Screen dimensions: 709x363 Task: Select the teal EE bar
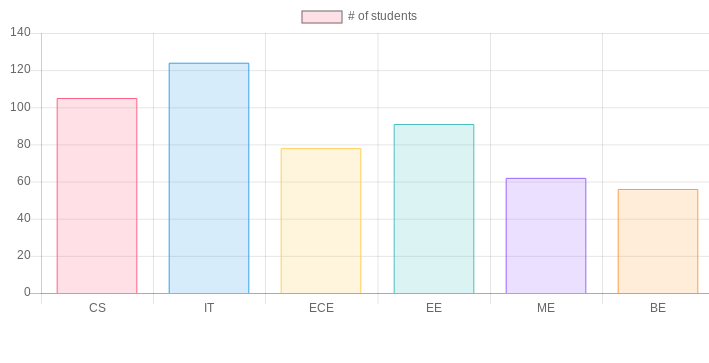pyautogui.click(x=434, y=209)
